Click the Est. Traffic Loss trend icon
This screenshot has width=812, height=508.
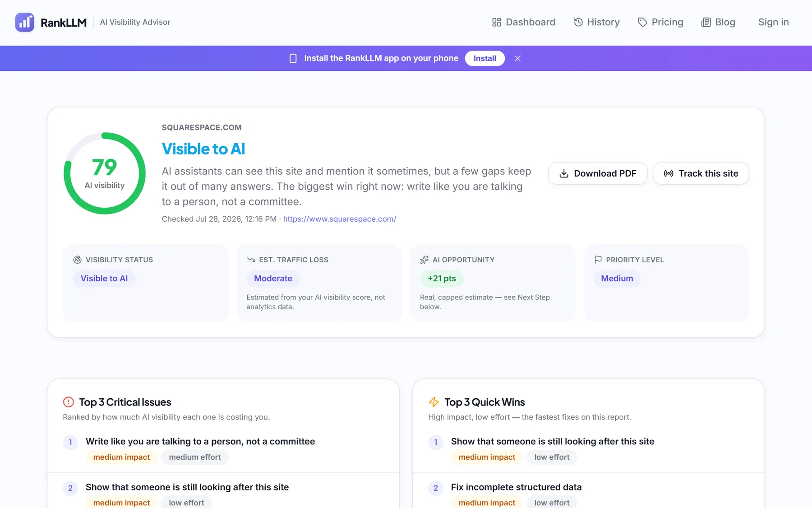[251, 260]
